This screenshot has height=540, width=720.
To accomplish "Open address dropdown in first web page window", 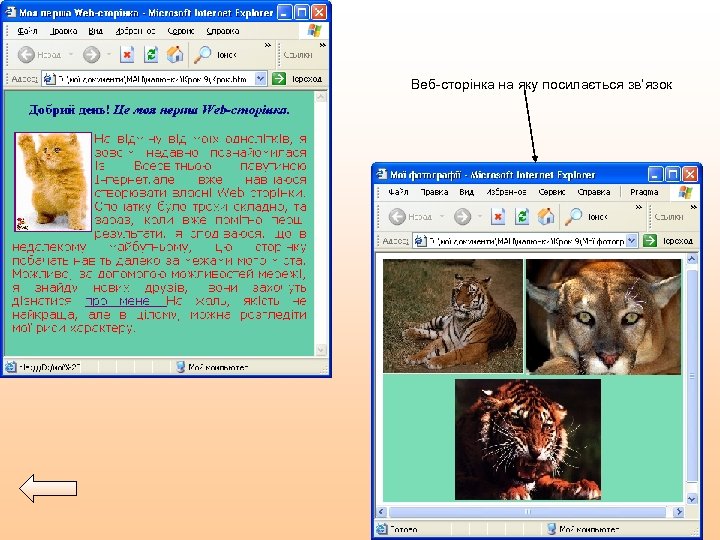I will [260, 79].
